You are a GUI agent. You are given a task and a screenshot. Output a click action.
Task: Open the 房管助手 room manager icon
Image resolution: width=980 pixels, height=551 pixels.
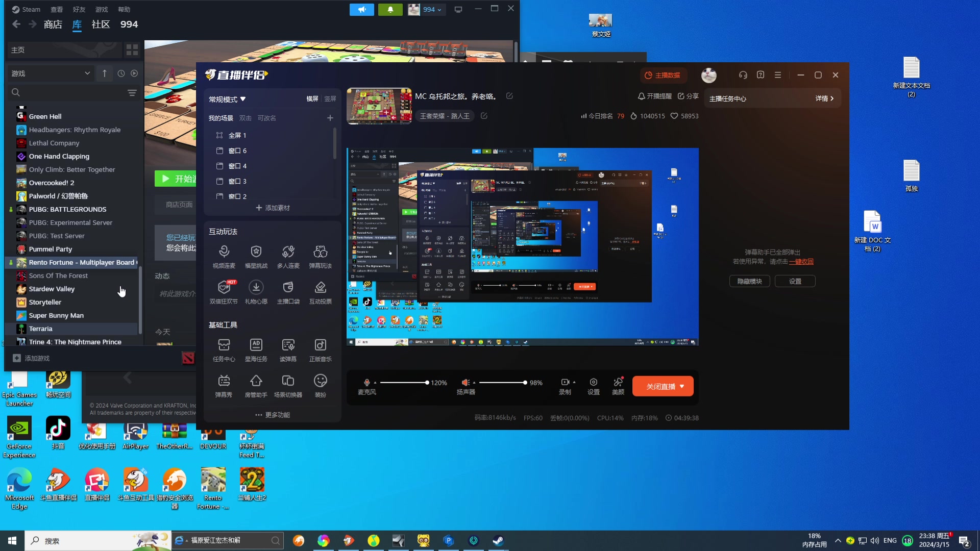tap(256, 381)
